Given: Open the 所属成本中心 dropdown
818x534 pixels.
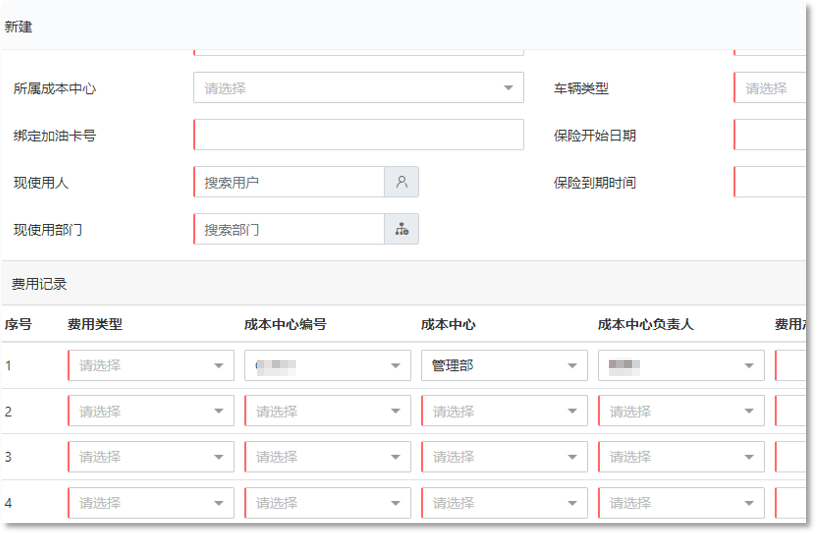Looking at the screenshot, I should click(358, 88).
